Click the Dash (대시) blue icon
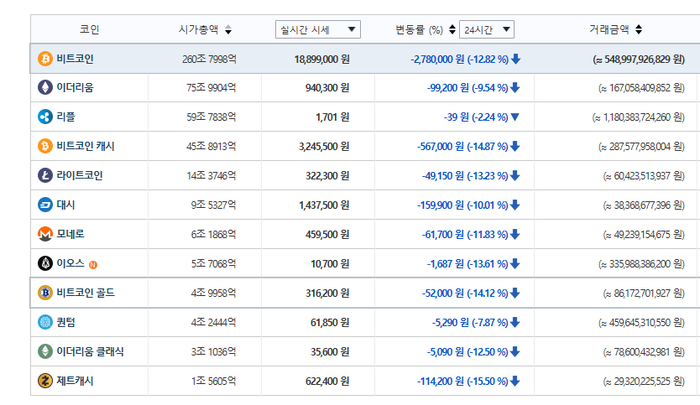This screenshot has height=405, width=700. (x=45, y=205)
